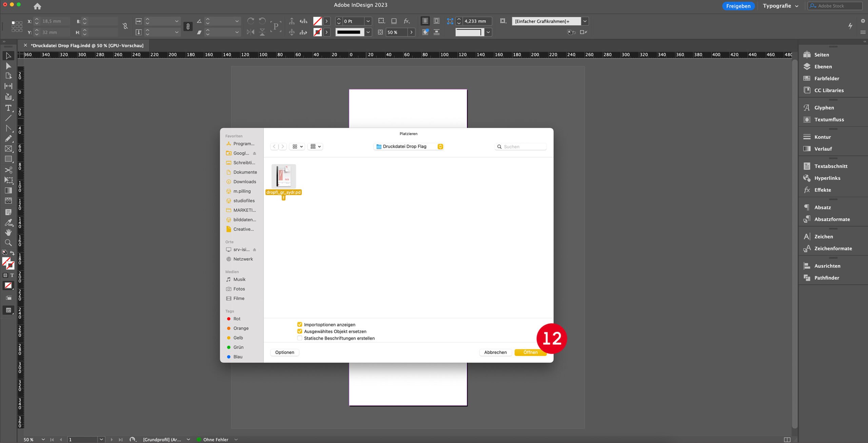Pick the Eyedropper tool
Image resolution: width=868 pixels, height=443 pixels.
pyautogui.click(x=8, y=222)
